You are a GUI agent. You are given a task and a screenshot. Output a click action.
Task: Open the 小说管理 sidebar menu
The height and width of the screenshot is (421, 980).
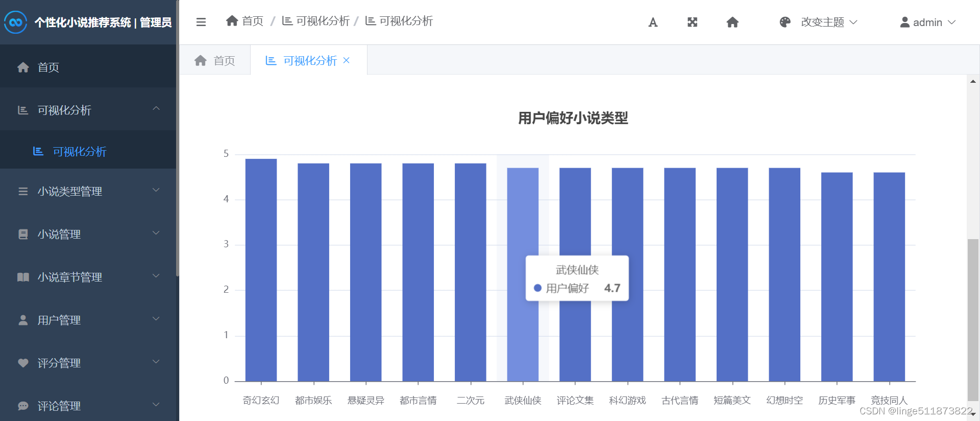coord(88,235)
